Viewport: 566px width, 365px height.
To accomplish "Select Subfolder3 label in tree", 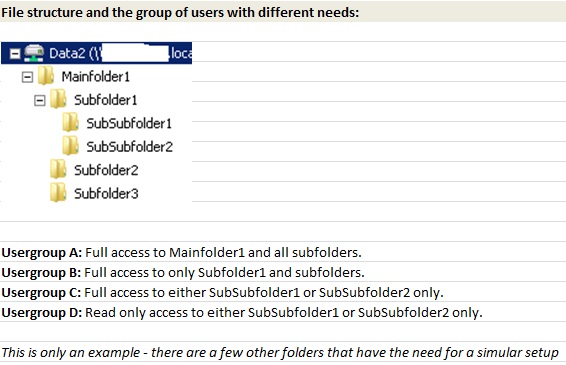I will tap(106, 194).
